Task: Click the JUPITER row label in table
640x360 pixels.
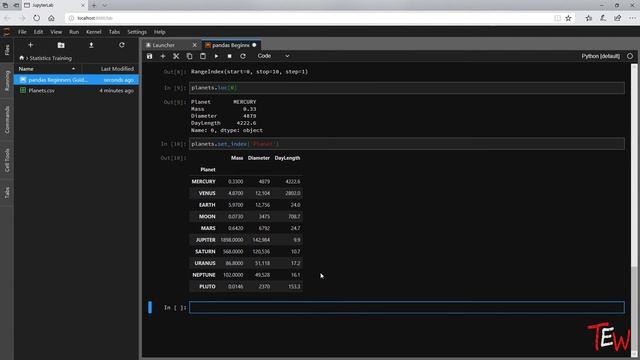Action: (205, 240)
